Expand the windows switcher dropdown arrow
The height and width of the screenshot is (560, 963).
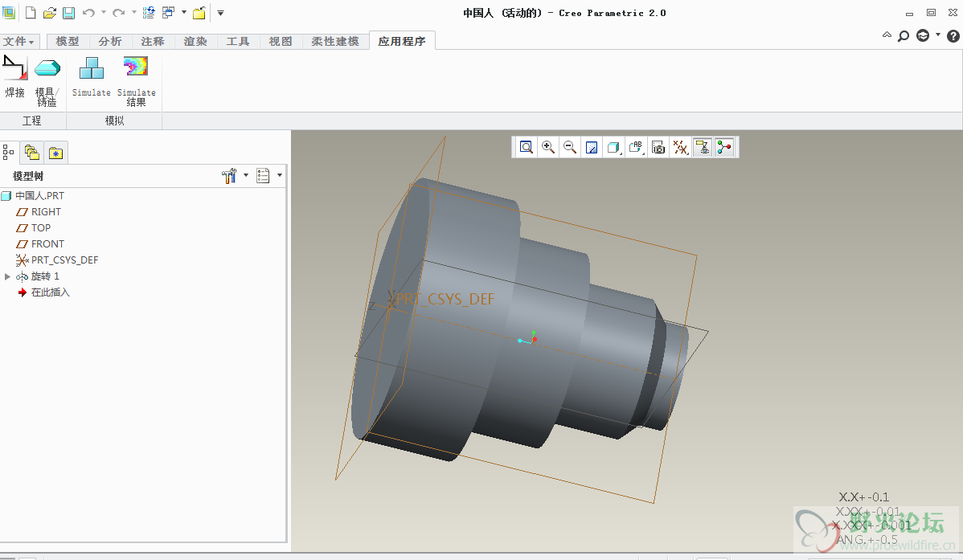click(x=183, y=12)
